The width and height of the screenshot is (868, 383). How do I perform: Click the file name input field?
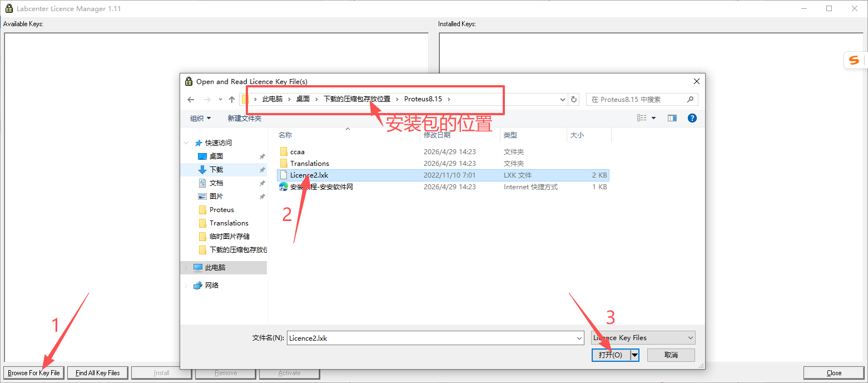[x=431, y=337]
